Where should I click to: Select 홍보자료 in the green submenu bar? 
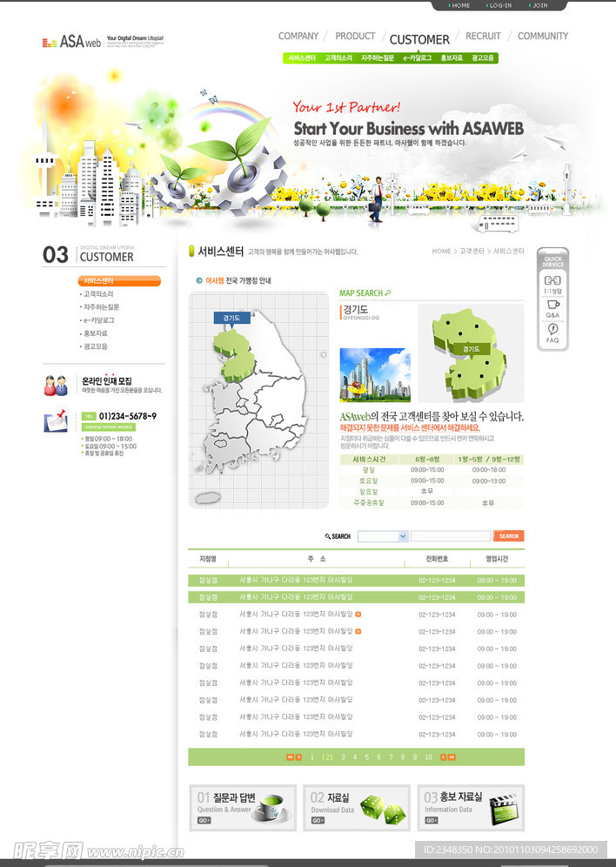pyautogui.click(x=452, y=58)
